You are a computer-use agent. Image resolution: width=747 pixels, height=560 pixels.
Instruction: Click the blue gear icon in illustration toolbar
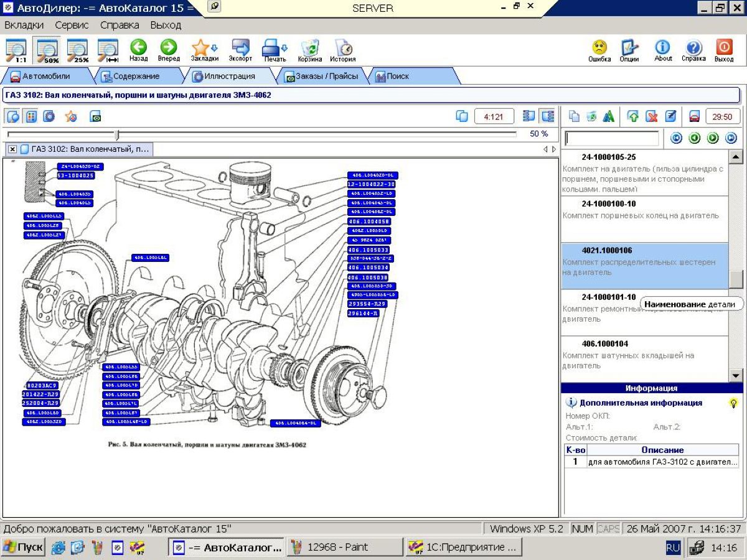pos(49,116)
